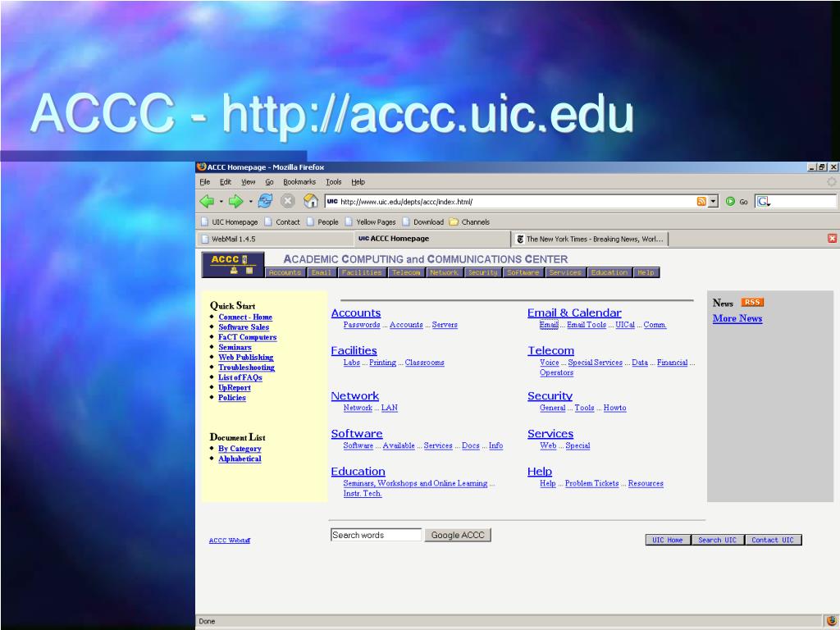Open the FaCT Computers link

click(247, 337)
